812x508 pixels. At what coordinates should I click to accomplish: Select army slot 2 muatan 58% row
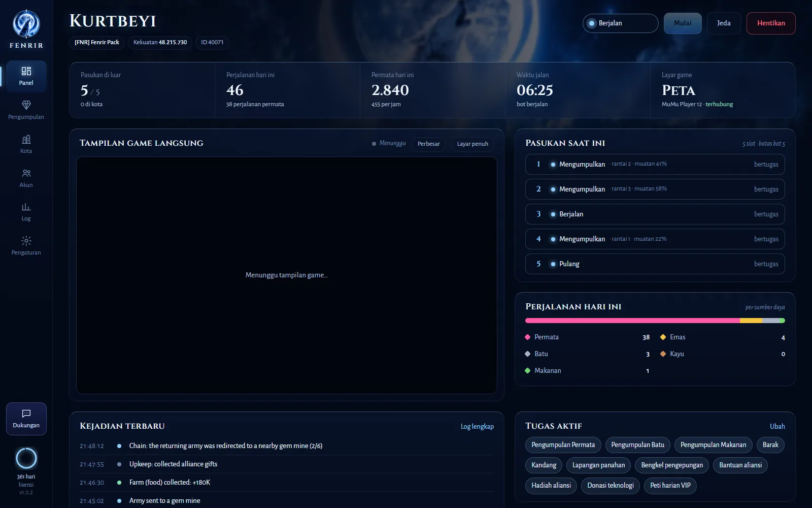point(655,189)
